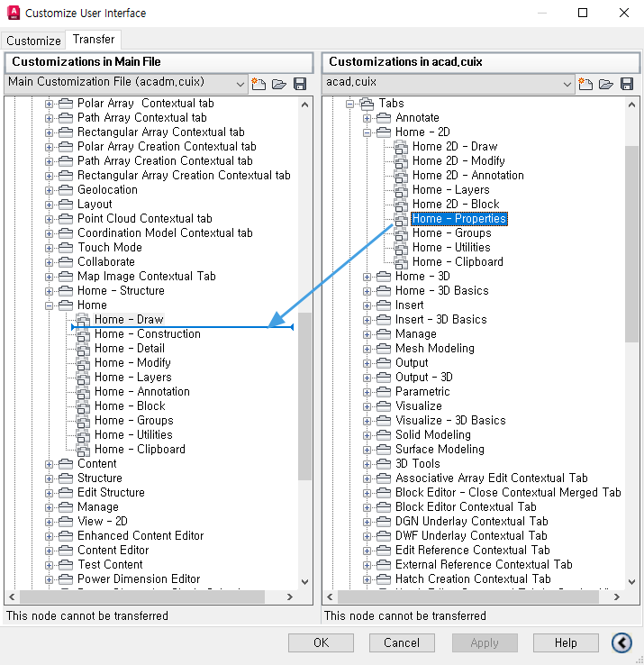Click the panel icon beside Home - Clipboard in left tree
644x665 pixels.
pyautogui.click(x=83, y=450)
